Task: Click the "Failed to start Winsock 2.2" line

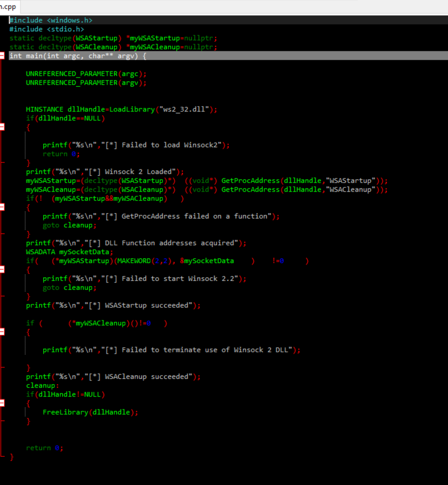Action: [145, 279]
